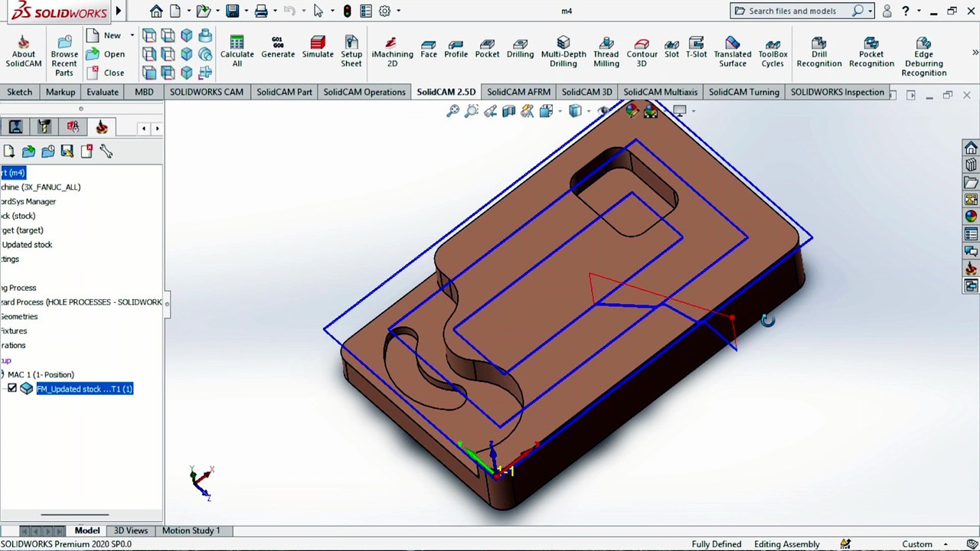Open the SolidCAM Operations tab
This screenshot has width=980, height=551.
364,92
